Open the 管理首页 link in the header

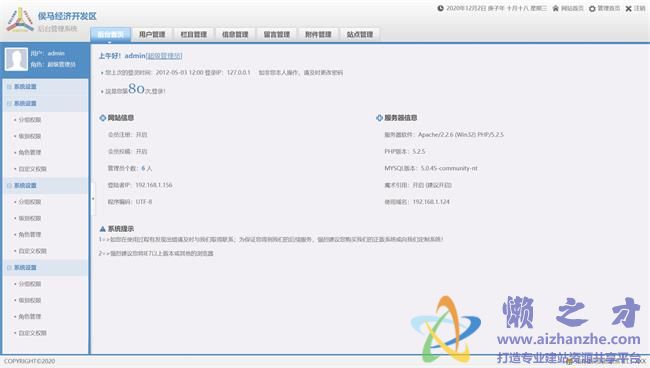click(609, 8)
